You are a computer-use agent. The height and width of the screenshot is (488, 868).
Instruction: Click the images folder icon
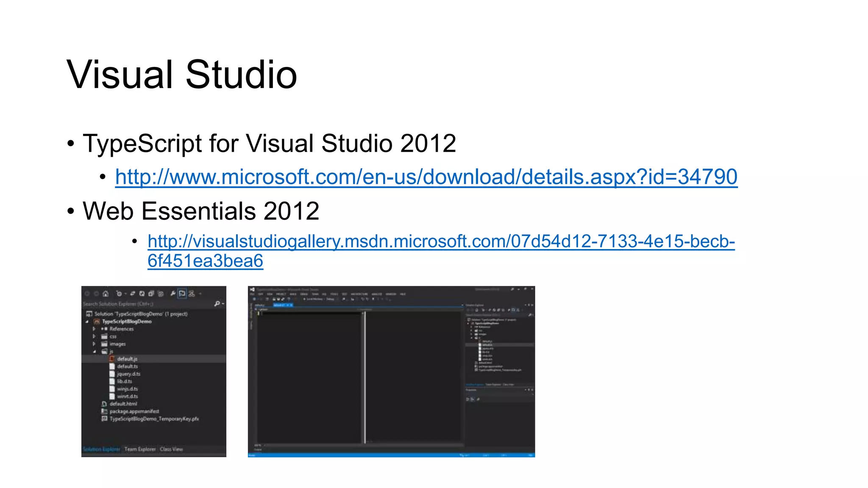click(x=104, y=344)
